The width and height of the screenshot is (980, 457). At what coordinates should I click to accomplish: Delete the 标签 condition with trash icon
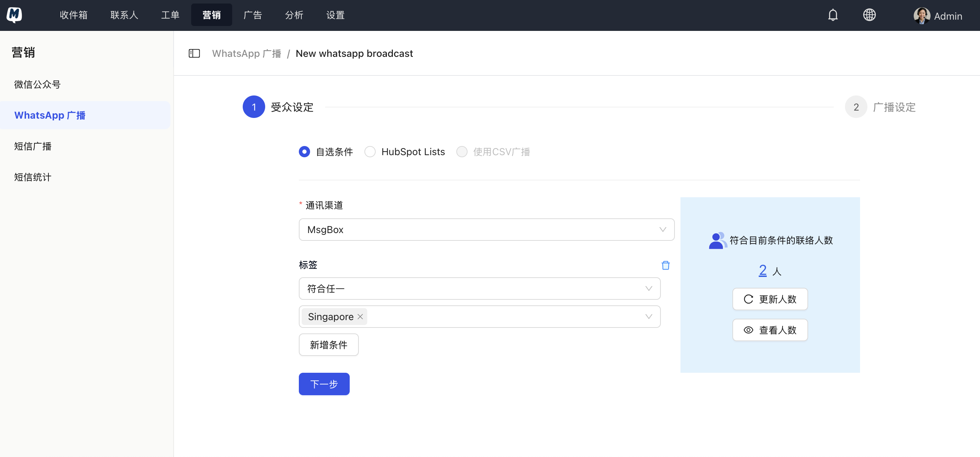coord(665,265)
